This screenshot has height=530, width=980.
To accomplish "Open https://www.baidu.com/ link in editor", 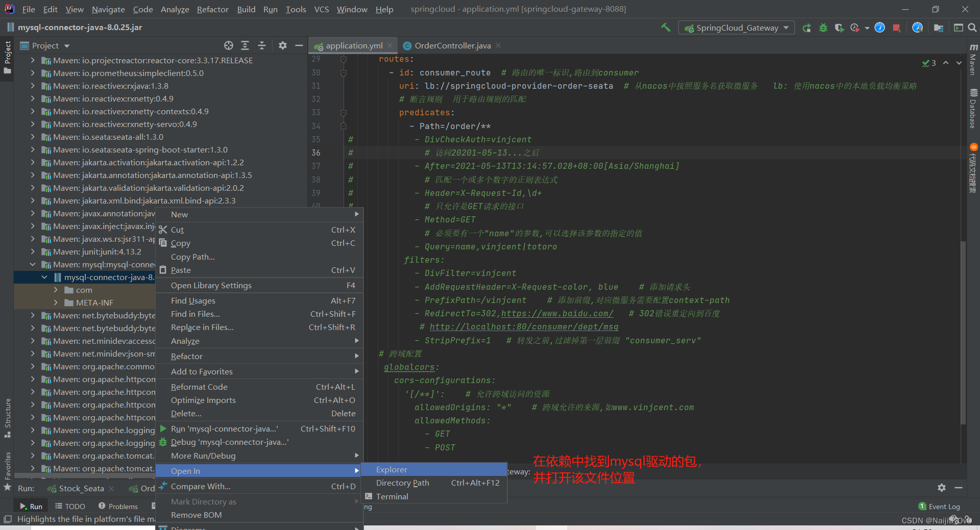I will click(557, 313).
